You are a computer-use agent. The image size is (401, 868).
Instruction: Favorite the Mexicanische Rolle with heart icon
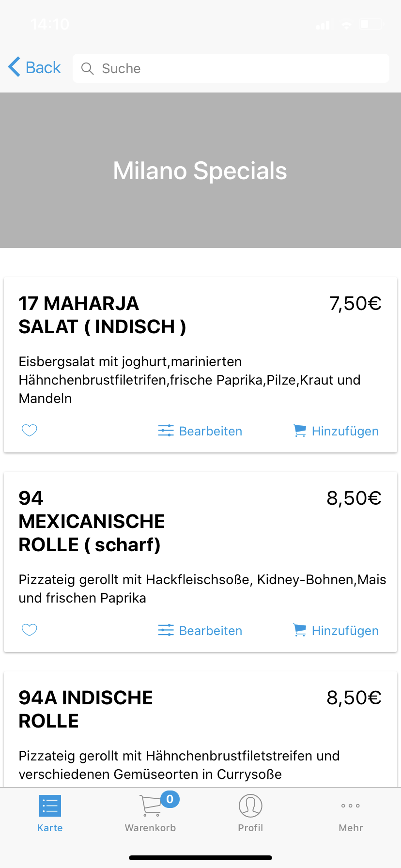pyautogui.click(x=30, y=630)
